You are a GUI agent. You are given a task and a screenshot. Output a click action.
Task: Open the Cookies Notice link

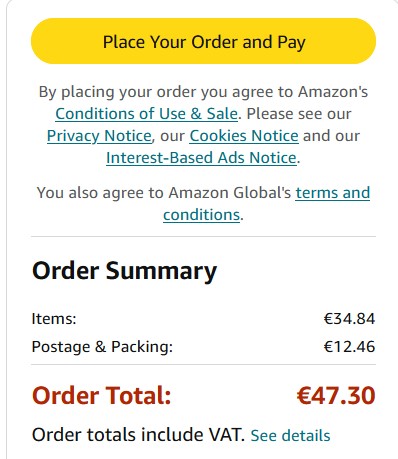[x=244, y=136]
